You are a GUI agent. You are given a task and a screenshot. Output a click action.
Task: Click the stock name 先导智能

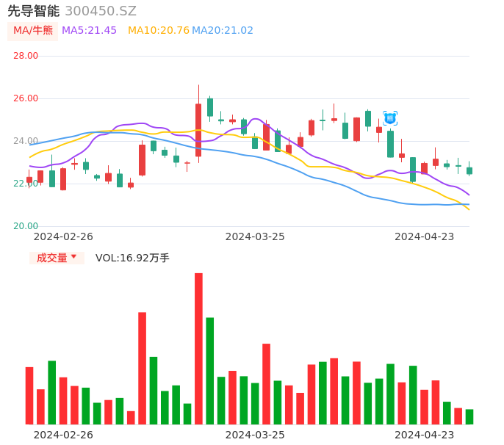point(33,11)
